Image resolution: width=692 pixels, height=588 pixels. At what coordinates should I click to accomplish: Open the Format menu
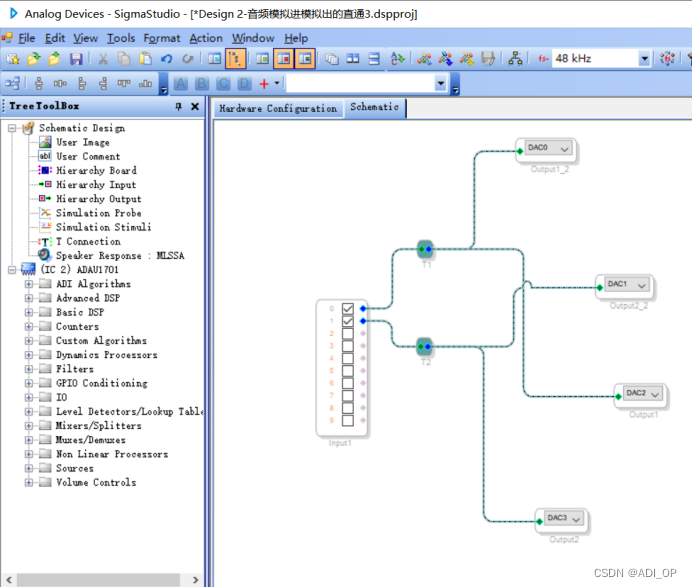coord(162,38)
